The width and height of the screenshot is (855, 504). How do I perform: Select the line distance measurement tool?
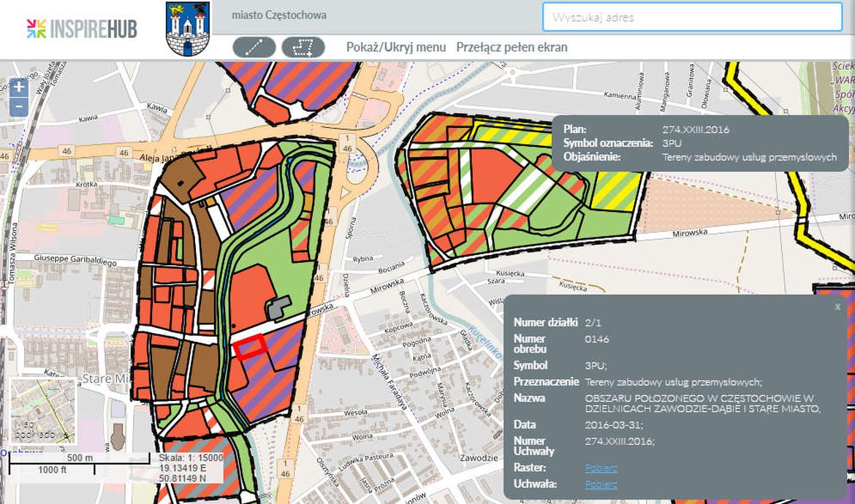coord(254,47)
